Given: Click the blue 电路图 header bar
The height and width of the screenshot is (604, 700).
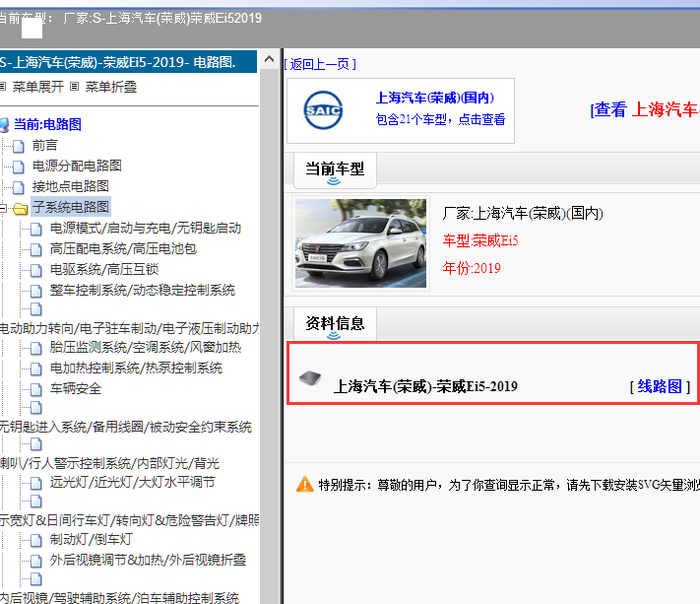Looking at the screenshot, I should click(x=128, y=62).
